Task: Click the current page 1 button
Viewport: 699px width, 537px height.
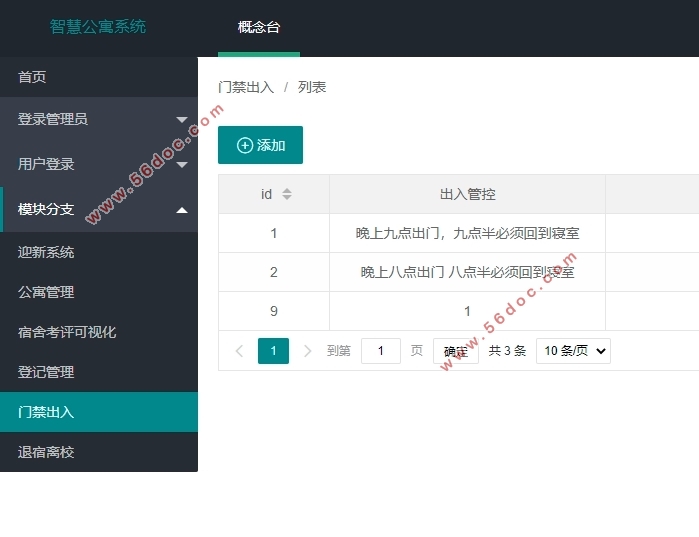Action: (273, 351)
